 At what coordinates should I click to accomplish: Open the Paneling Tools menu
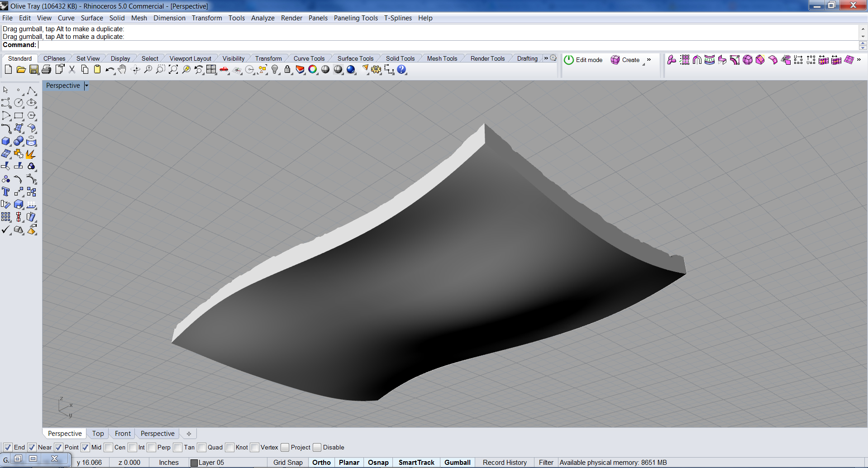tap(356, 18)
